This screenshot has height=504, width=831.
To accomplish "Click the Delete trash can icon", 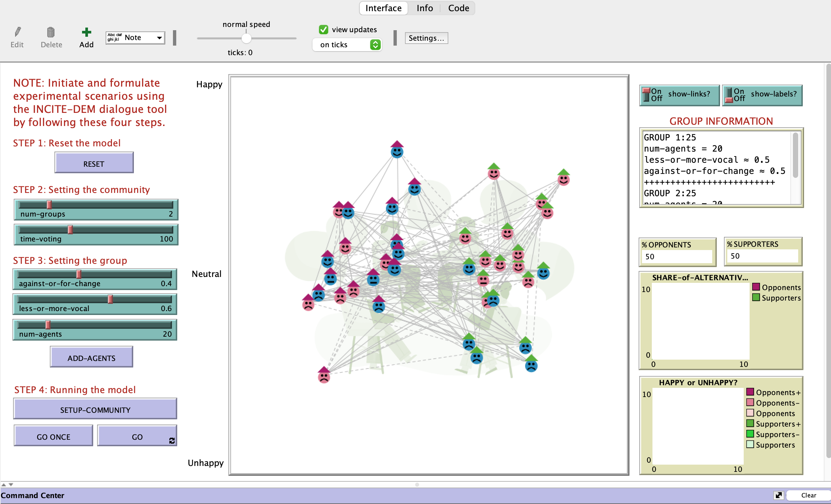I will [51, 32].
